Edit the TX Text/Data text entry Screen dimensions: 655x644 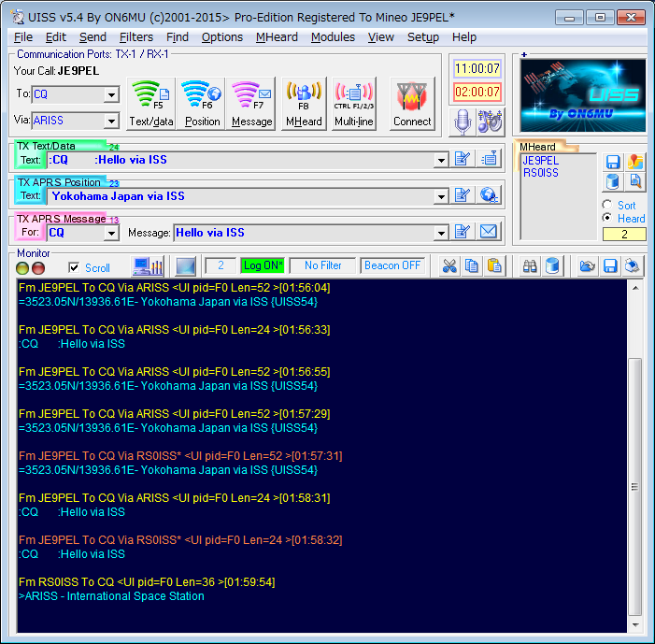463,159
